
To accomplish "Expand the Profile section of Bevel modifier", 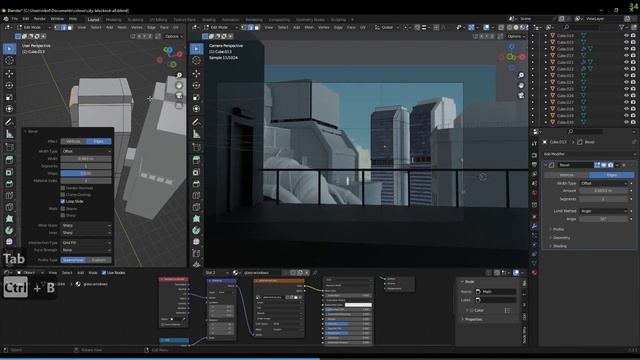I will 558,229.
